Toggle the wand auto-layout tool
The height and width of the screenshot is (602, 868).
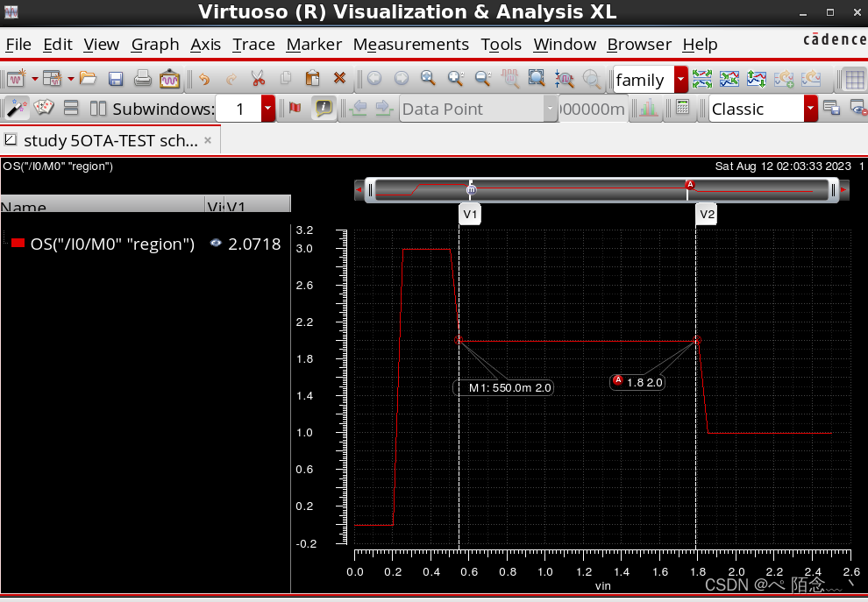coord(17,107)
